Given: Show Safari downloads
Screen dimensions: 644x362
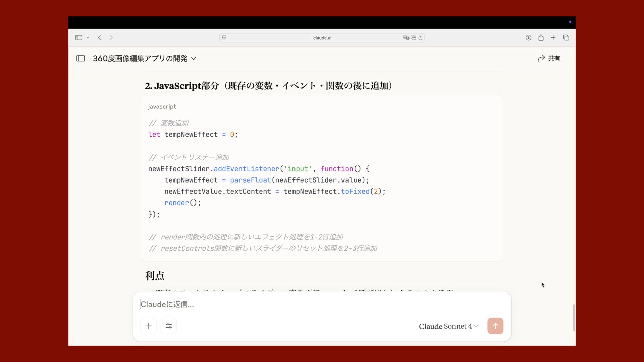Looking at the screenshot, I should 528,38.
